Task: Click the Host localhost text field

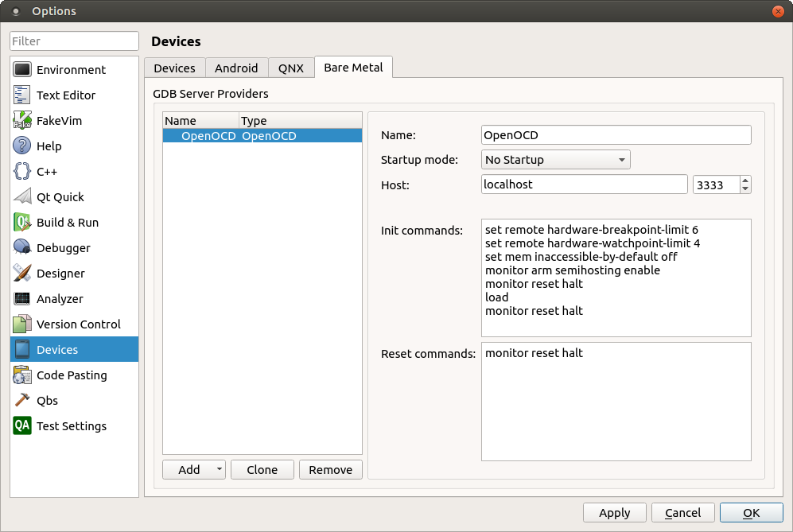Action: click(x=584, y=184)
